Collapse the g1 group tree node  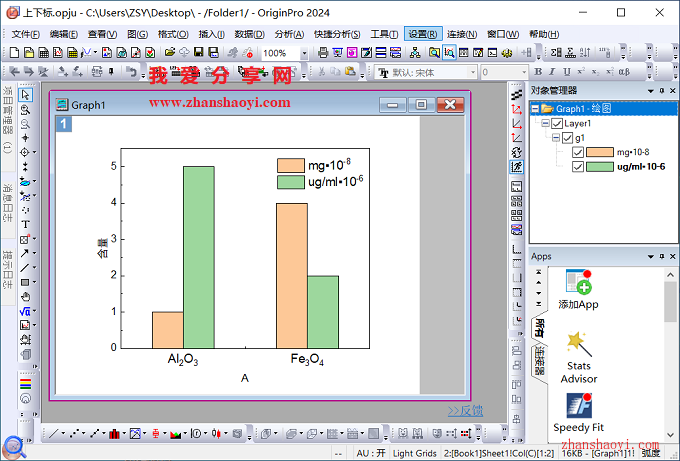tap(556, 138)
